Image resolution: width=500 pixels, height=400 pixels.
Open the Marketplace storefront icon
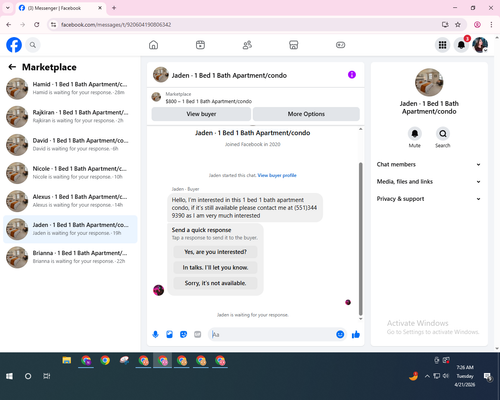[x=294, y=45]
